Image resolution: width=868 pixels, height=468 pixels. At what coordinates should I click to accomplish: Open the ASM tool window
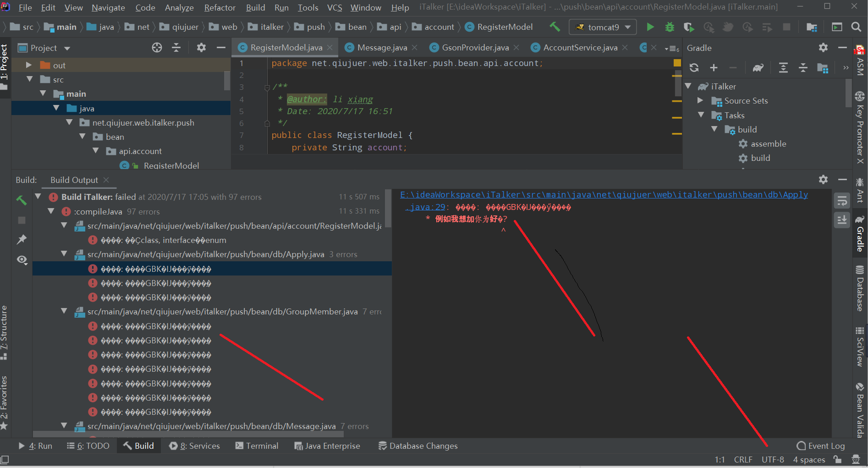point(860,61)
